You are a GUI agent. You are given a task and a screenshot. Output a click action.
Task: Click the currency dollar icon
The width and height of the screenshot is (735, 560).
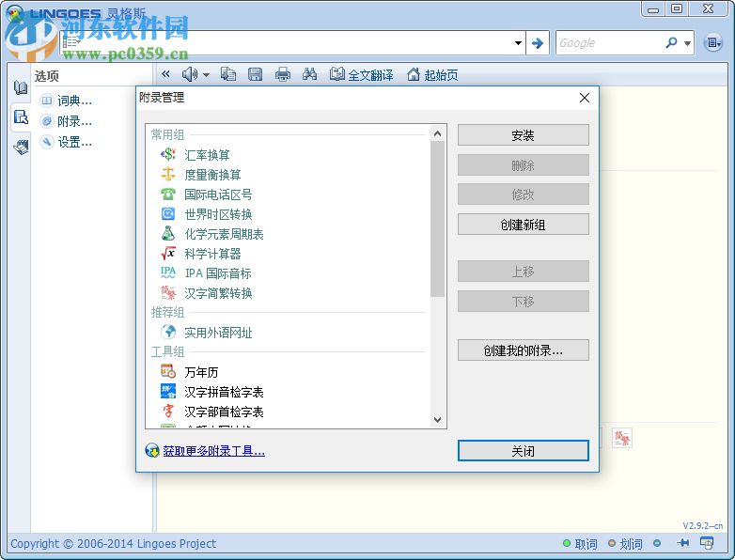(x=168, y=154)
